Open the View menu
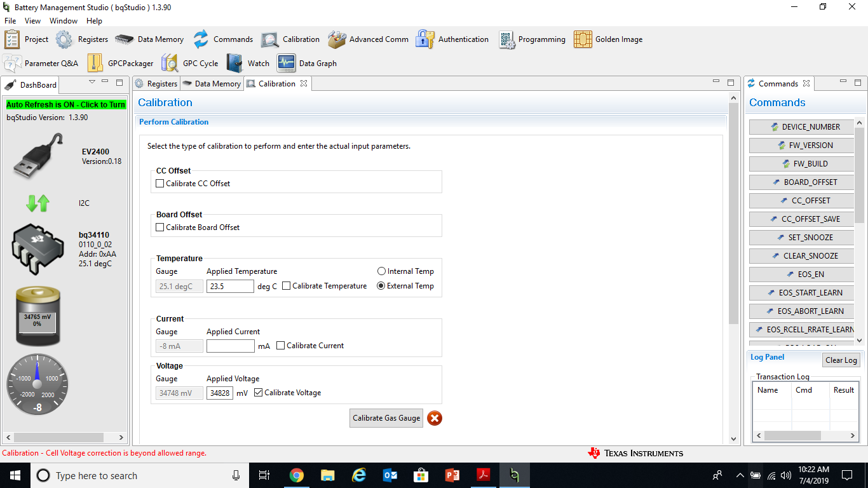Viewport: 868px width, 488px height. (x=32, y=21)
